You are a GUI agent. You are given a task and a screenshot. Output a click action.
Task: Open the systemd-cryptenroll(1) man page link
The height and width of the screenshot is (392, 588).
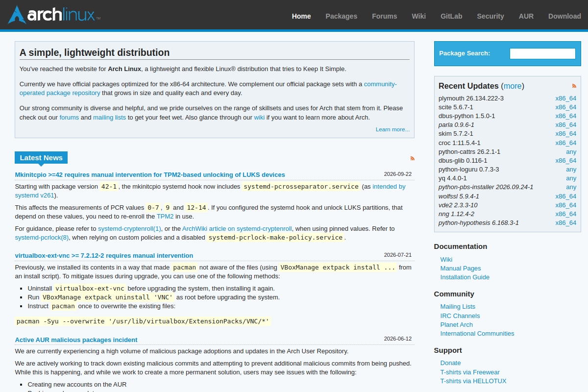129,229
